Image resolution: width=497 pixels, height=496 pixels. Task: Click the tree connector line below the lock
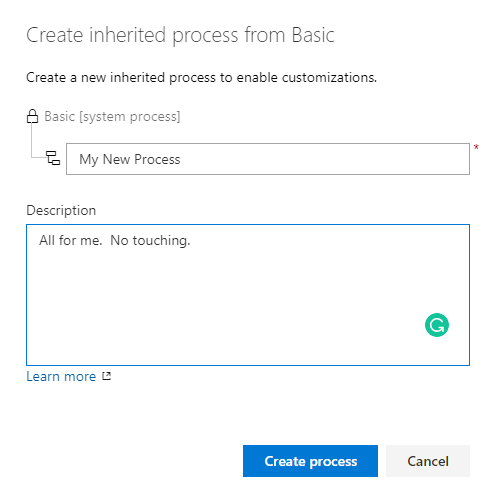[32, 140]
